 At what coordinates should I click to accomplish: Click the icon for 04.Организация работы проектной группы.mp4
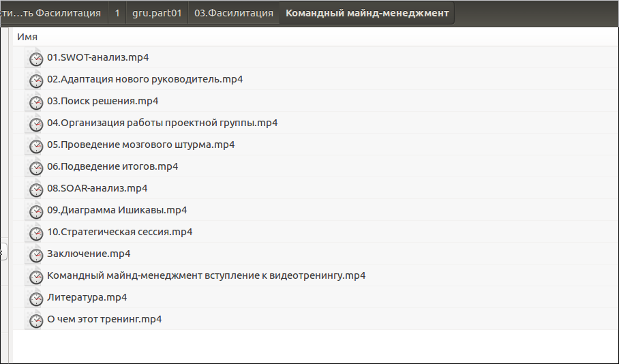click(x=35, y=123)
